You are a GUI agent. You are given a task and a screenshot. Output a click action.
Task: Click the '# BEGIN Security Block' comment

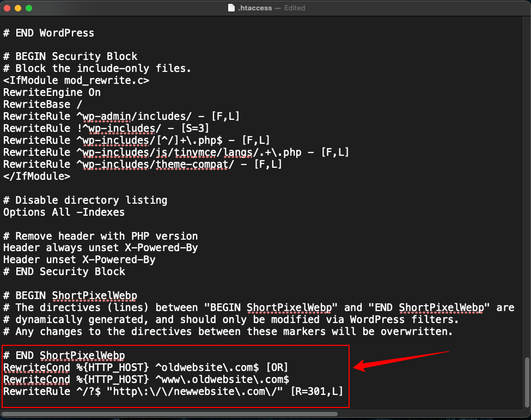coord(70,56)
